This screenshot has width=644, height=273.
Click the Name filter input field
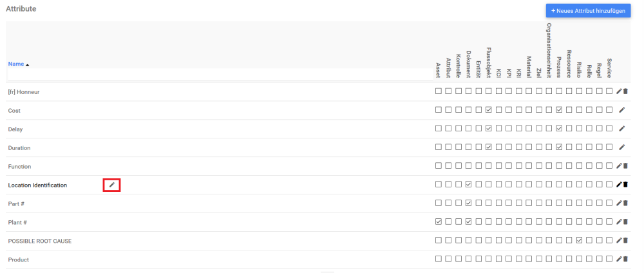(x=219, y=75)
